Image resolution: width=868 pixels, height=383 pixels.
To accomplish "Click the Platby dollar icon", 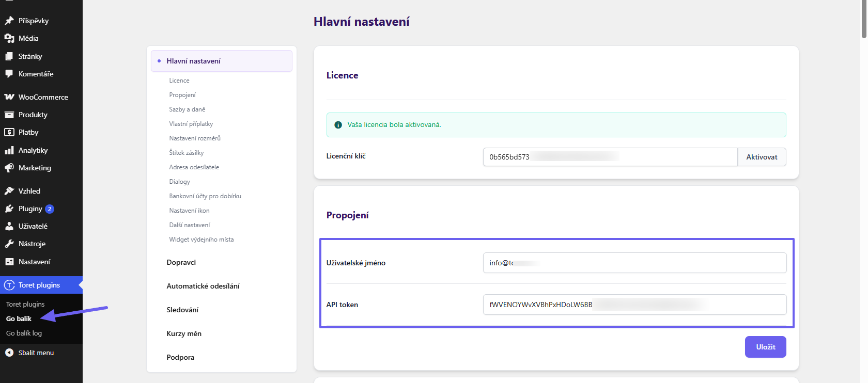I will (9, 132).
